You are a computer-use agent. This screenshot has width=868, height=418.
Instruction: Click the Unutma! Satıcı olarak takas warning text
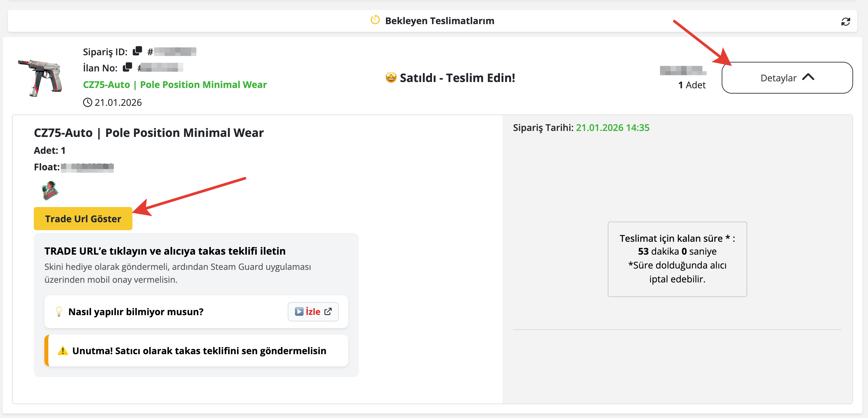coord(199,351)
